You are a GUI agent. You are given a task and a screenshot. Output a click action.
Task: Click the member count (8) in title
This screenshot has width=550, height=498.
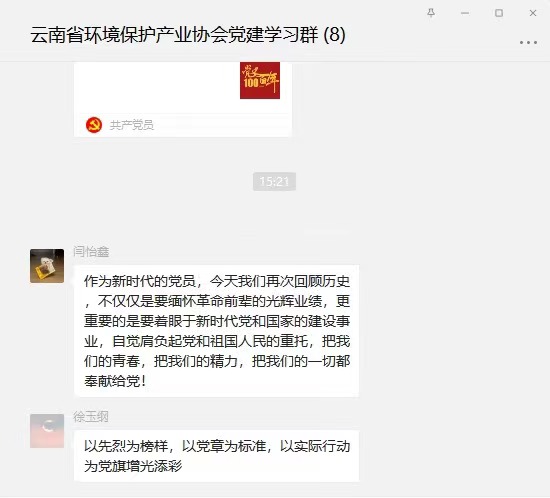pyautogui.click(x=334, y=35)
